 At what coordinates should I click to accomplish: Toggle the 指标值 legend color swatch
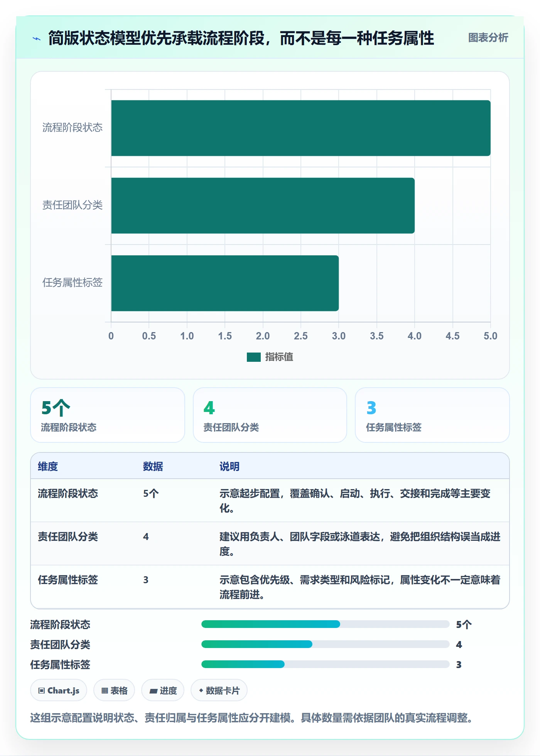[x=254, y=357]
